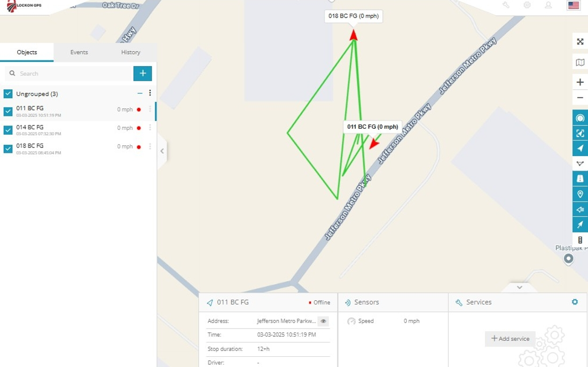Viewport: 588px width, 367px height.
Task: Collapse the bottom details panel chevron
Action: pyautogui.click(x=520, y=287)
